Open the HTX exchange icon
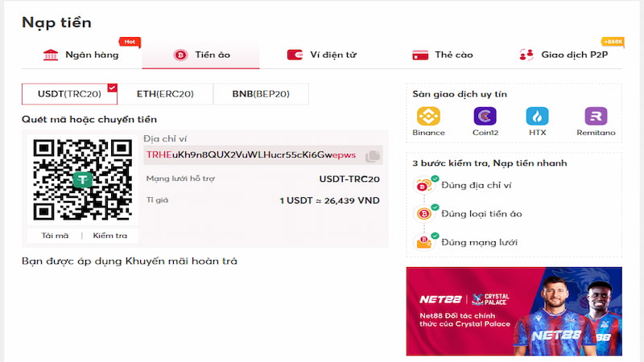The image size is (644, 362). pos(537,116)
